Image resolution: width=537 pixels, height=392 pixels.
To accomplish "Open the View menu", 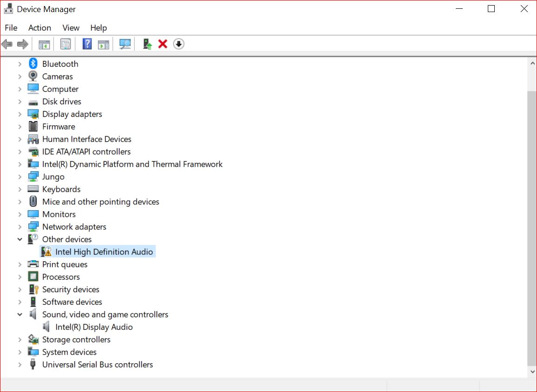I will [x=71, y=28].
